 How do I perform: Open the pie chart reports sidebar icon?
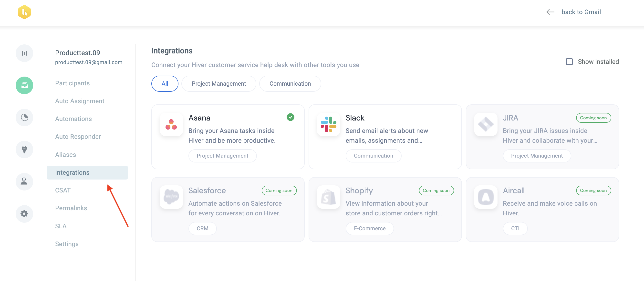pos(24,117)
